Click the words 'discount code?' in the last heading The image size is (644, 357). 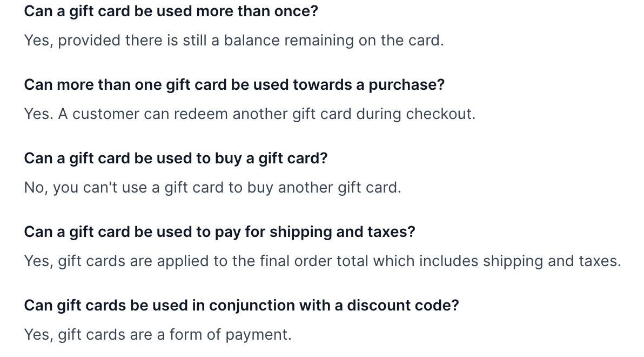403,306
